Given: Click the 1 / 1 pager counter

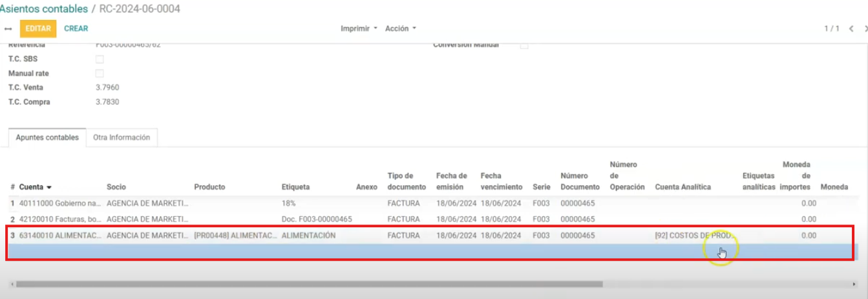Looking at the screenshot, I should 831,29.
